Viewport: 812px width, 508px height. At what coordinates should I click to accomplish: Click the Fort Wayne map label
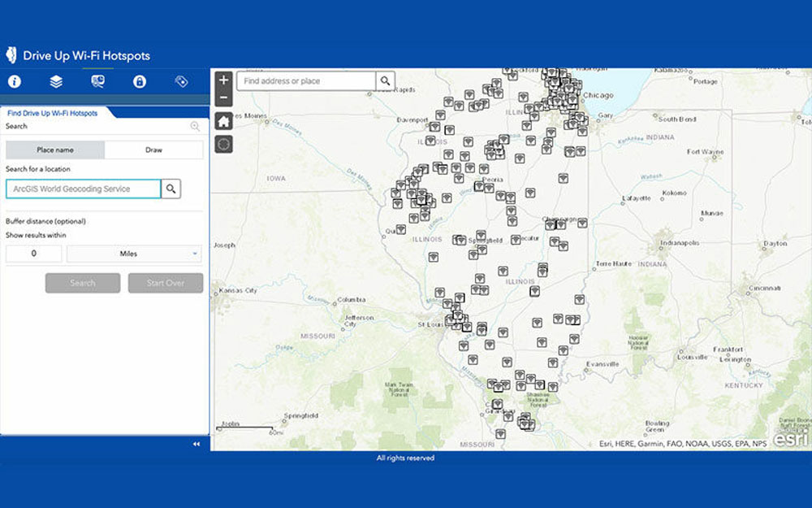(x=705, y=152)
